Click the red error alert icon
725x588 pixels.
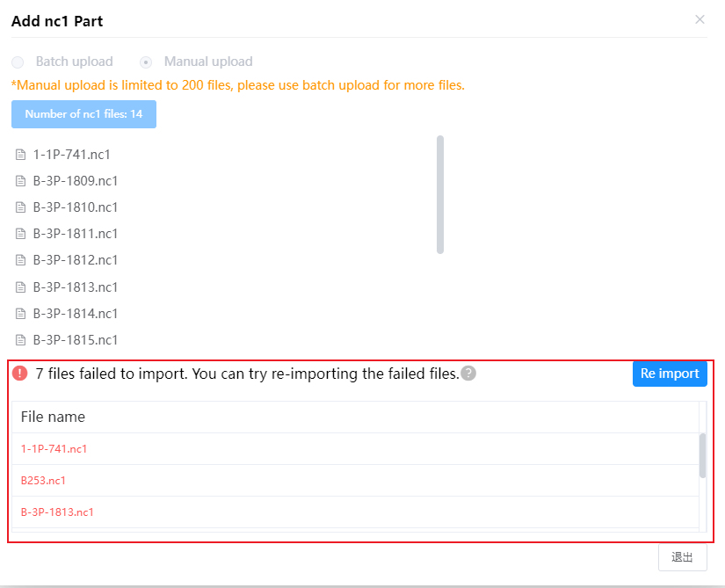pos(20,373)
